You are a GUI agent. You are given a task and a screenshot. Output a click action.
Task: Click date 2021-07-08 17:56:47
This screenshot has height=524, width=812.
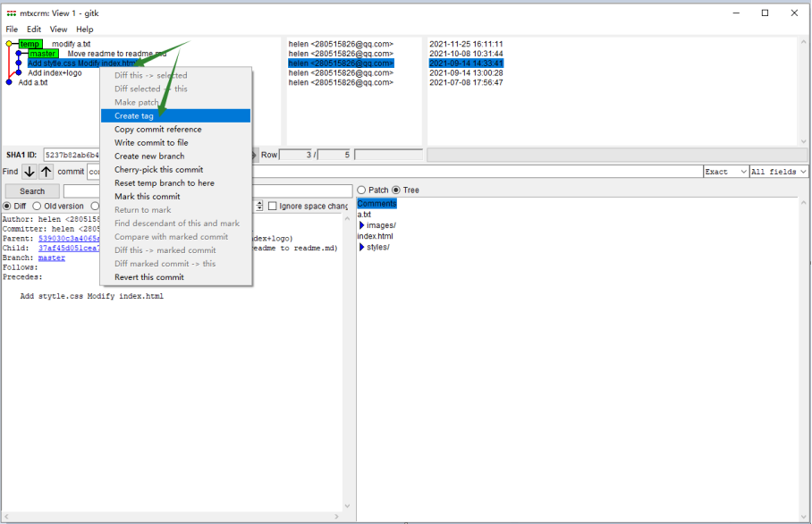coord(466,82)
